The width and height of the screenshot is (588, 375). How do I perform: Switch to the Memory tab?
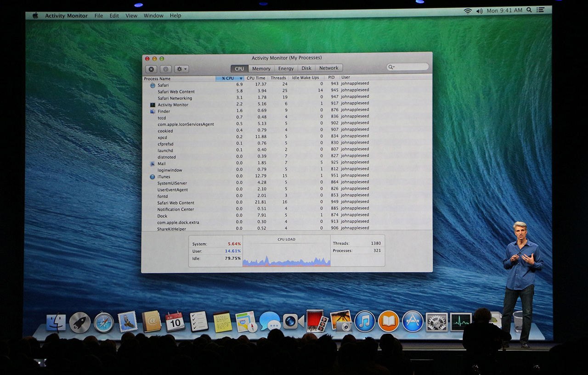point(261,68)
